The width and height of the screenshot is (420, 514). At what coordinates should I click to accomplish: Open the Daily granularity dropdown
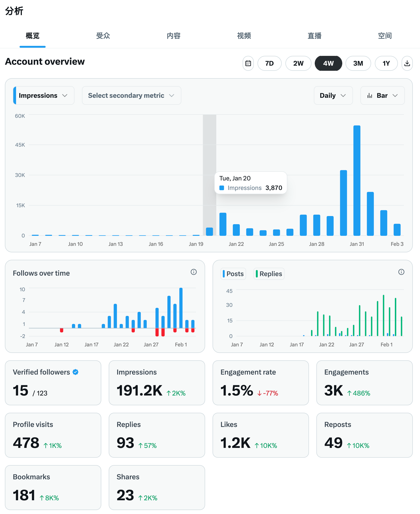click(333, 95)
